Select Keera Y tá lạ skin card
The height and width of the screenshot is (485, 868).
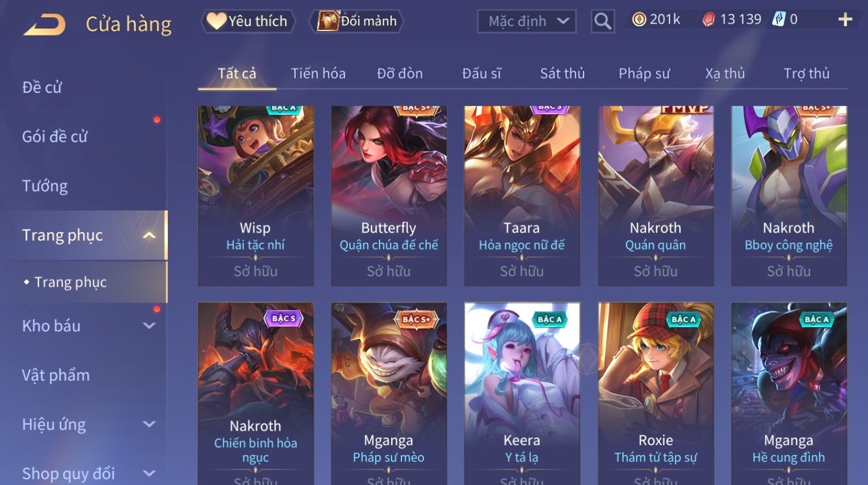[522, 393]
